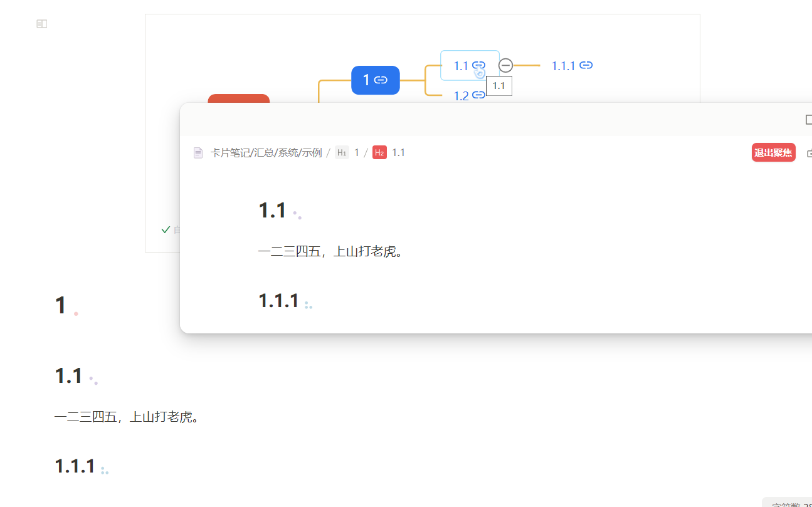Click the dots beside main document heading 1.1.1
The image size is (812, 507).
pos(105,471)
